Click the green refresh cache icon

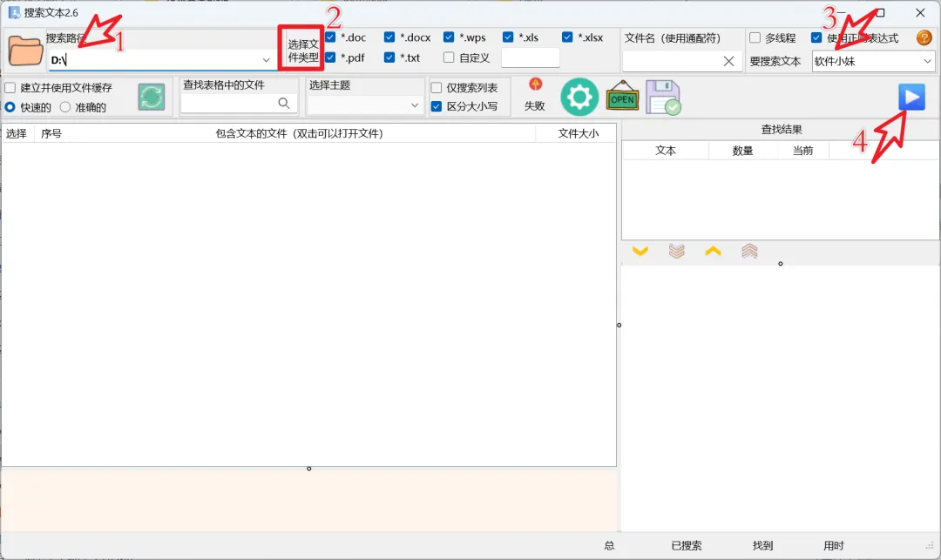pos(152,97)
